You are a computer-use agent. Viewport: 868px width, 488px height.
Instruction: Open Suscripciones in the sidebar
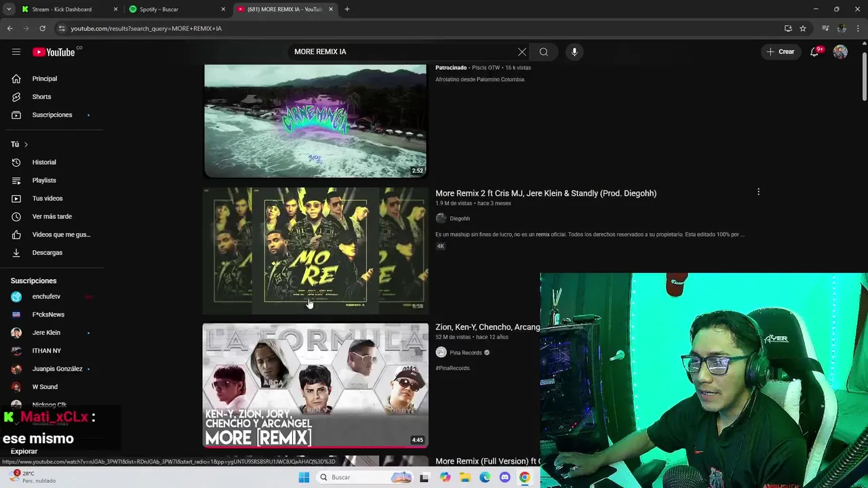point(53,115)
